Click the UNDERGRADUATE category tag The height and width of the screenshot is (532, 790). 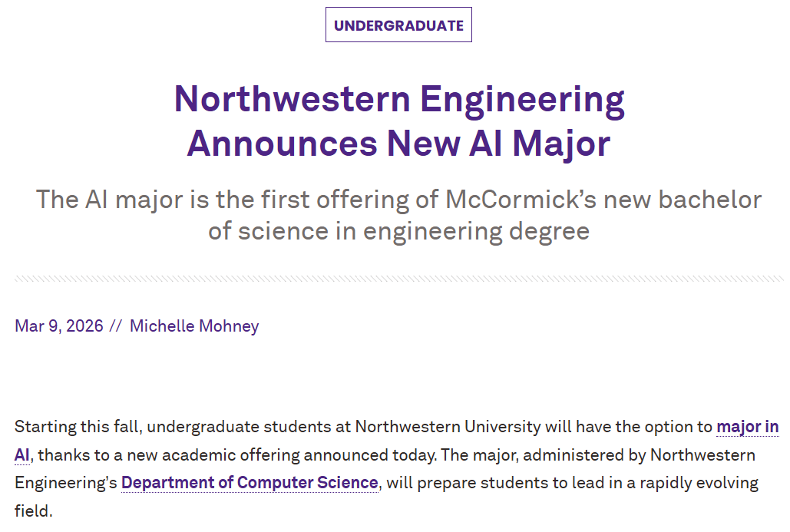pyautogui.click(x=398, y=25)
